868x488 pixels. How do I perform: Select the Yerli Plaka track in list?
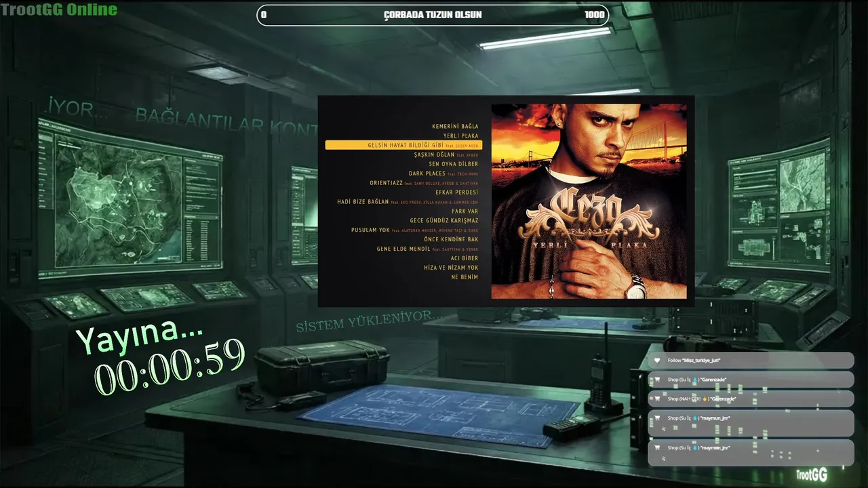click(460, 136)
